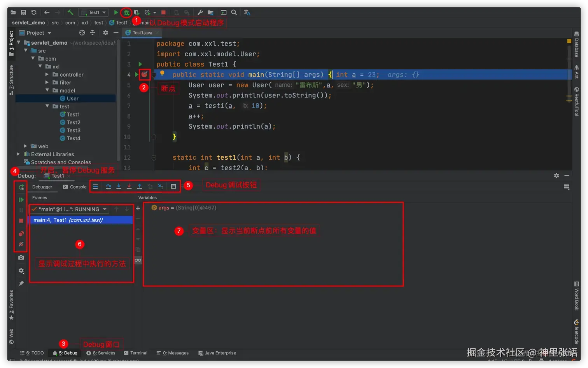
Task: Open project settings wrench icon
Action: [200, 12]
